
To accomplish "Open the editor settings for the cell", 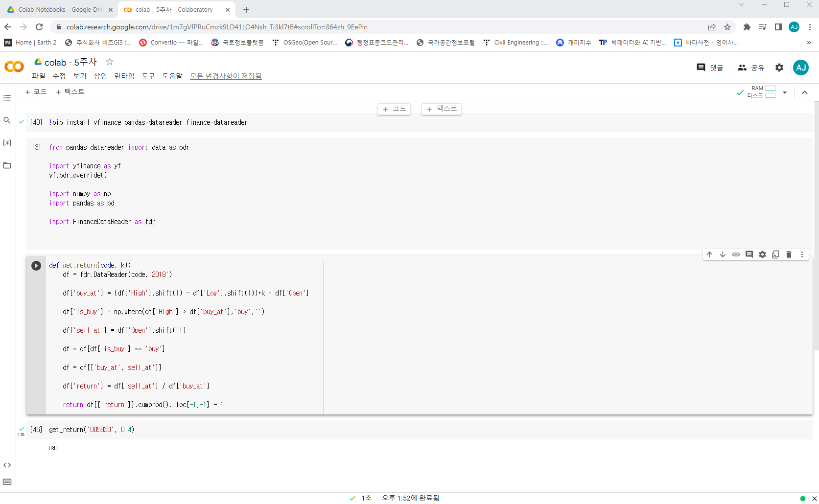I will click(x=762, y=254).
